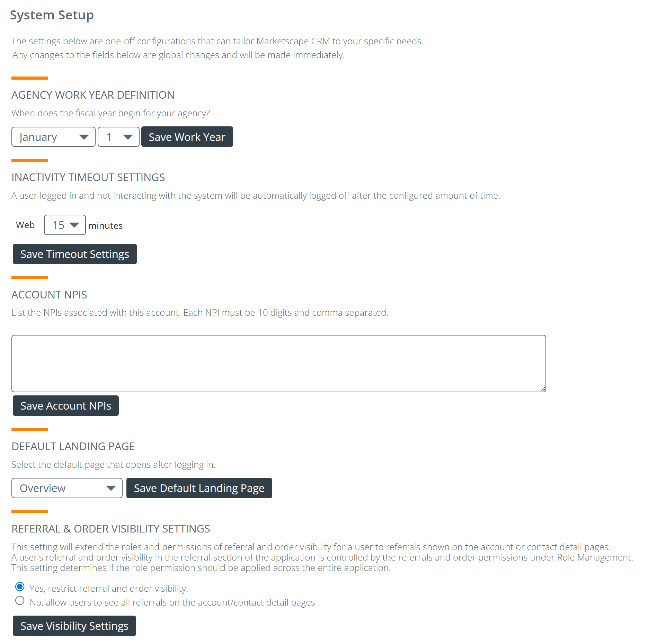
Task: Click the NPI textarea resize handle
Action: pos(543,389)
